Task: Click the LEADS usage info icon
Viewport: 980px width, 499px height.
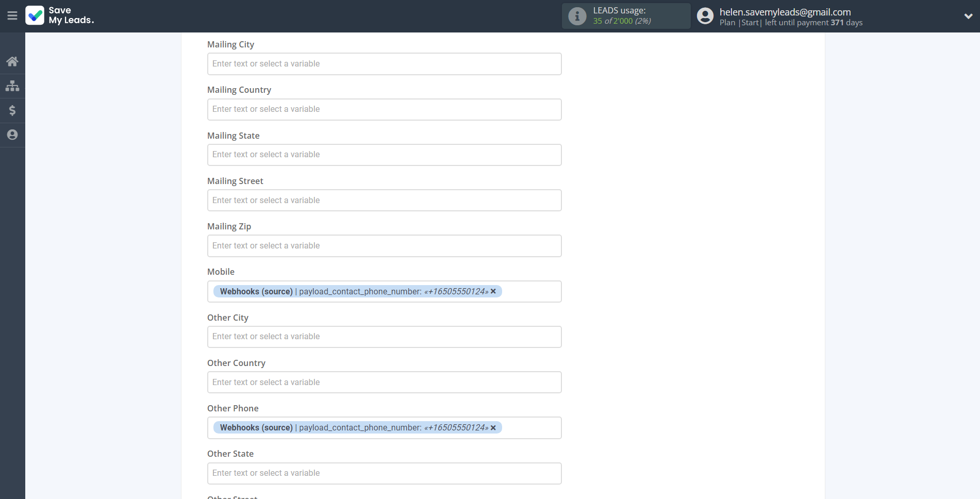Action: tap(577, 16)
